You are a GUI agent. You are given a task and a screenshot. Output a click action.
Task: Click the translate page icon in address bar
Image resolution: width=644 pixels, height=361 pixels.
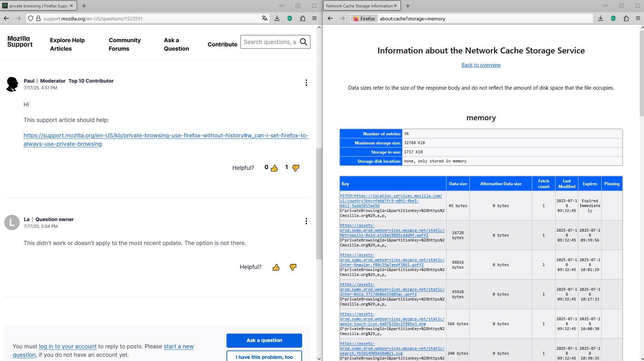tap(265, 18)
